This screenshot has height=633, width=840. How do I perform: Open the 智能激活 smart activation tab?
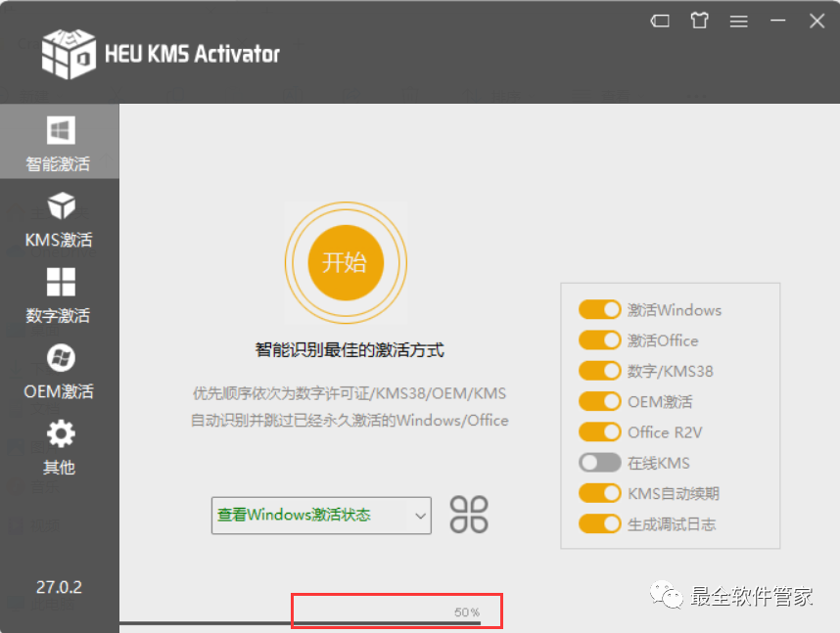pyautogui.click(x=60, y=142)
